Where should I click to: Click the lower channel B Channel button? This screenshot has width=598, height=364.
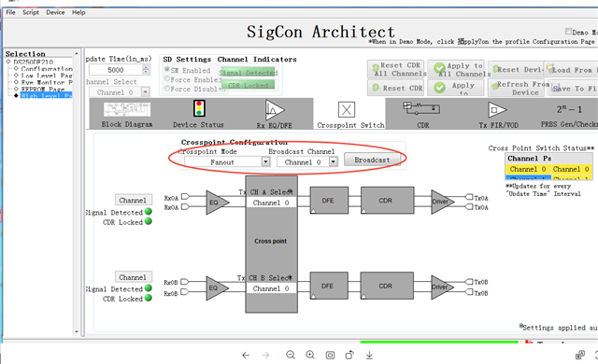click(133, 277)
